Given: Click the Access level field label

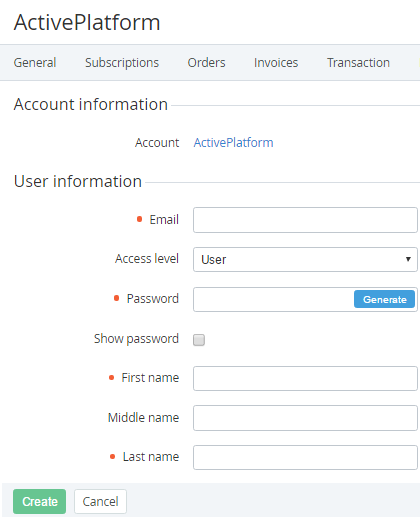Looking at the screenshot, I should click(x=147, y=259).
